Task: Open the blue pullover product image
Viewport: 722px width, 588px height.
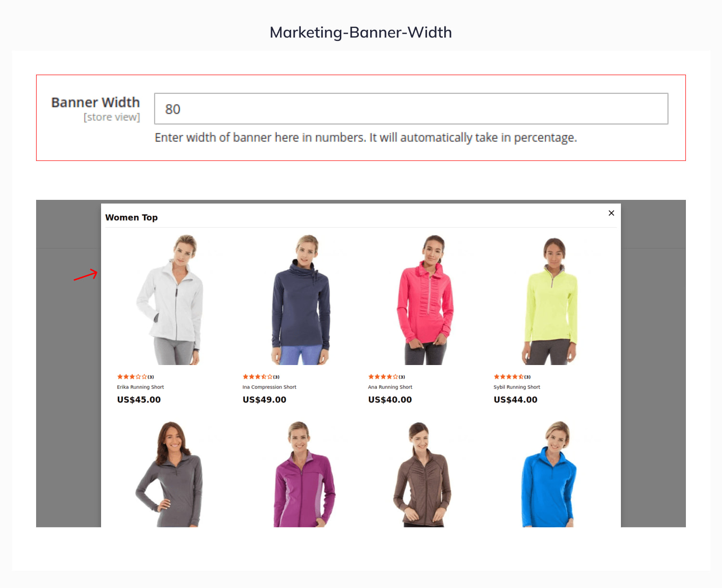Action: tap(550, 474)
